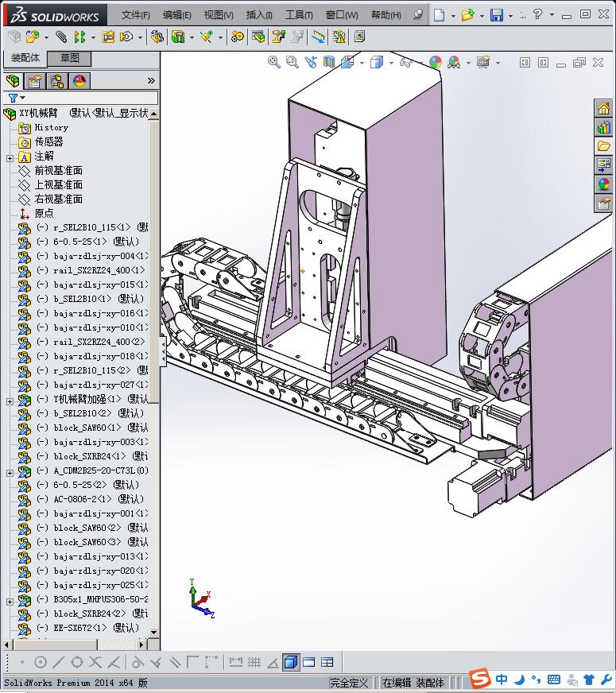Click the New Motion Study icon

pos(238,37)
